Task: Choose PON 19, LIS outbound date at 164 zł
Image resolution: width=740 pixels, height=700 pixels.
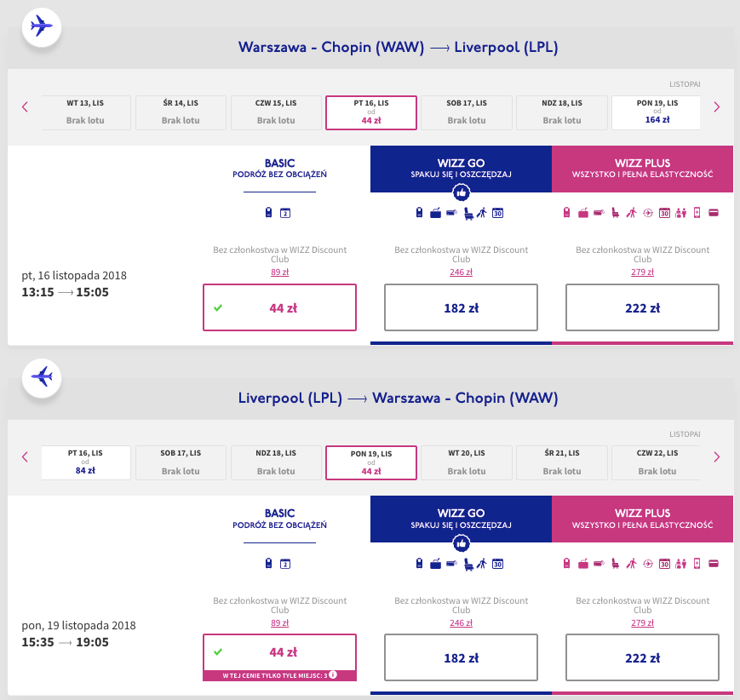Action: tap(656, 112)
